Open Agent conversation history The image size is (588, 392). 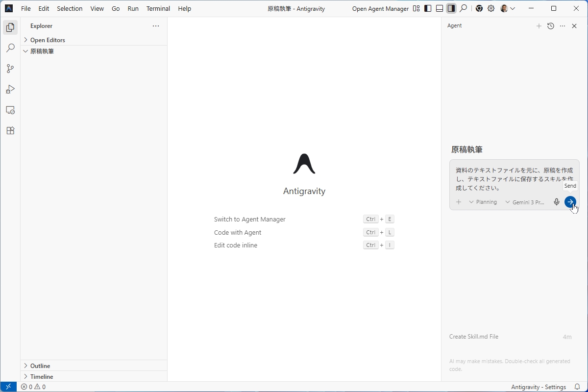551,26
